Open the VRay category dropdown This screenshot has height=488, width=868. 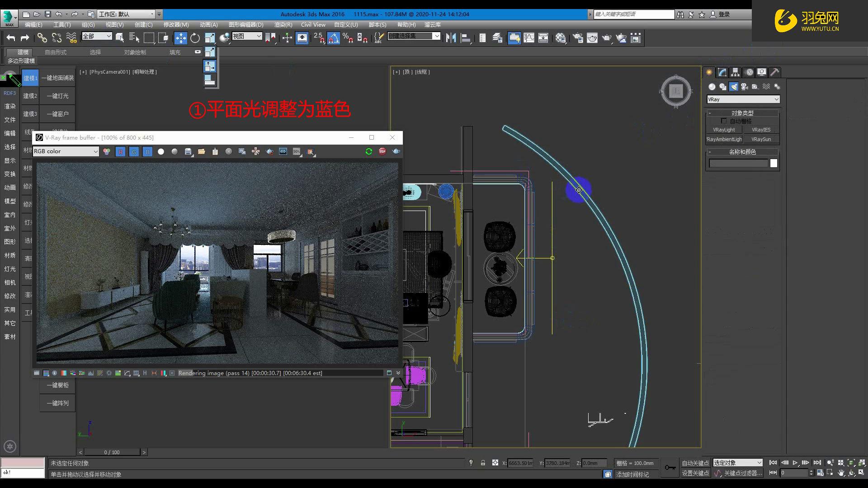click(x=743, y=99)
